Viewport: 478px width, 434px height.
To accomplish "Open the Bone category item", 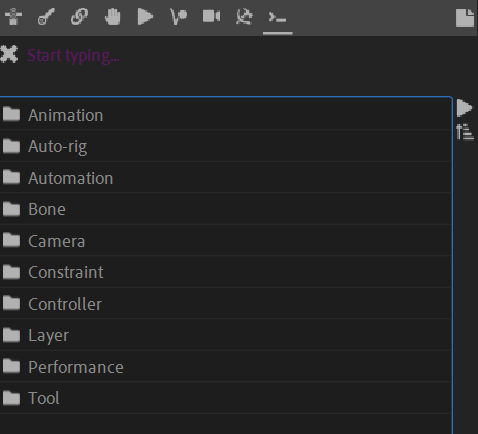I will coord(225,209).
